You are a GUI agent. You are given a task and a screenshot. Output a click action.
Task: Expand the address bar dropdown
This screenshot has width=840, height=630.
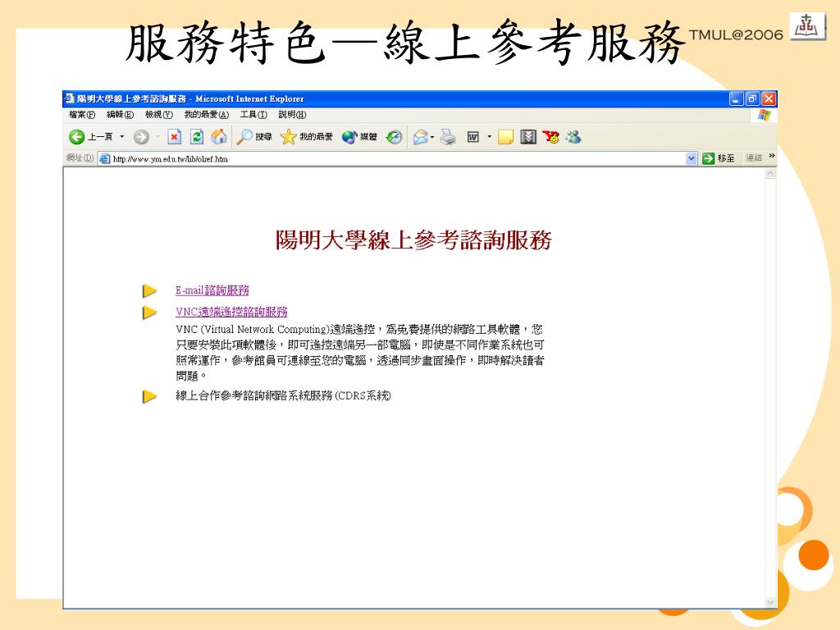point(691,158)
